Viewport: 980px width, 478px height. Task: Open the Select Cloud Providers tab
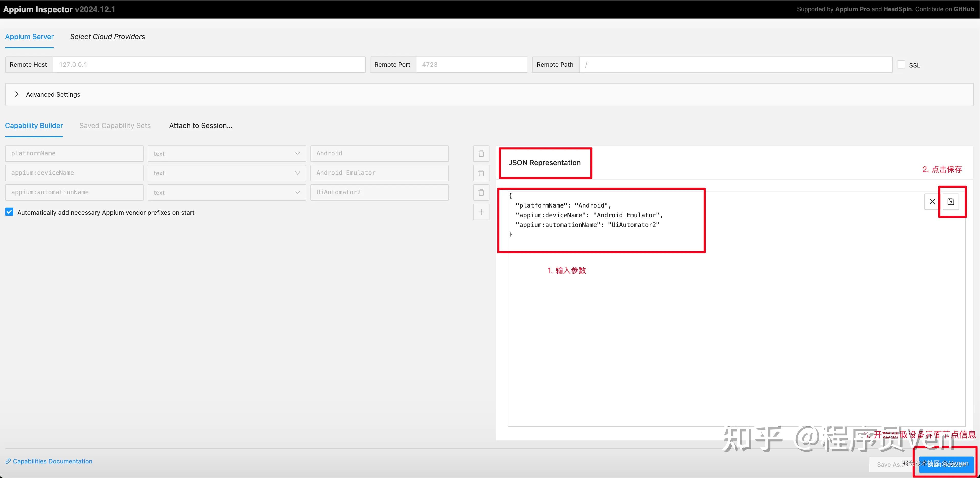pos(107,37)
